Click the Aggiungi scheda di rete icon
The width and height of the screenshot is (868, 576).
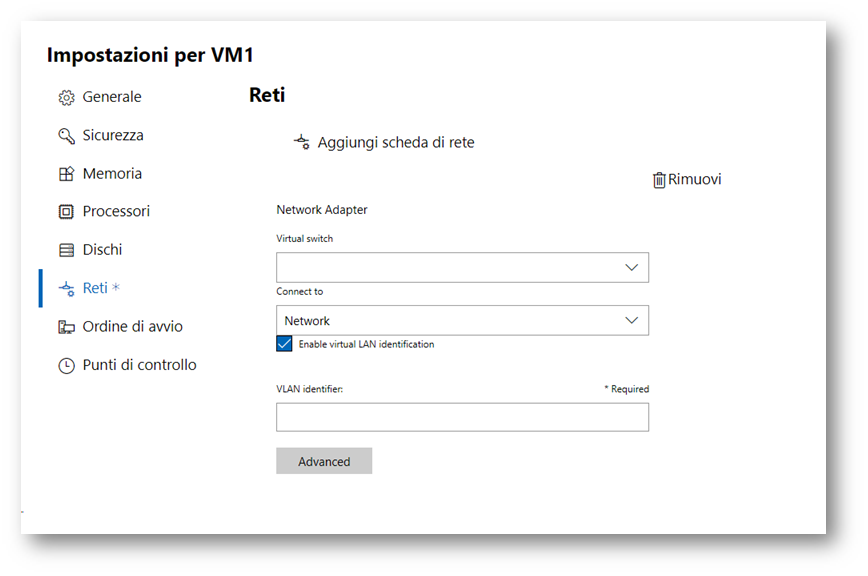coord(302,142)
